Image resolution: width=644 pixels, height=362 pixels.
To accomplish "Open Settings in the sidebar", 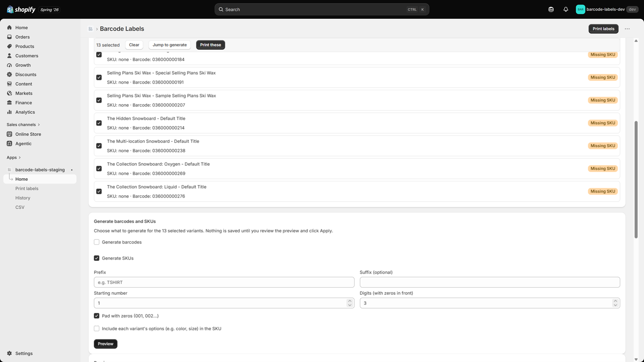I will [40, 353].
